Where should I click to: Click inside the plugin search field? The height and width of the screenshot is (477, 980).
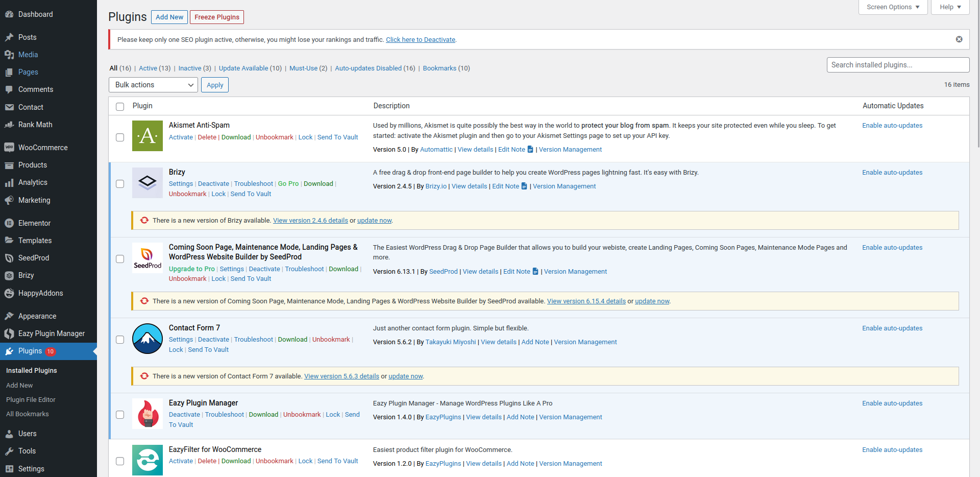pyautogui.click(x=897, y=64)
